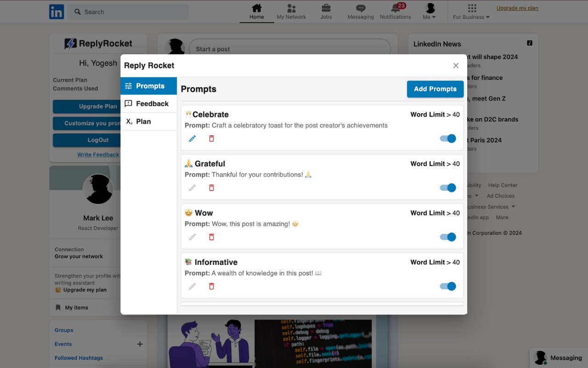Click the edit pencil on Wow prompt
The width and height of the screenshot is (588, 368).
[192, 237]
